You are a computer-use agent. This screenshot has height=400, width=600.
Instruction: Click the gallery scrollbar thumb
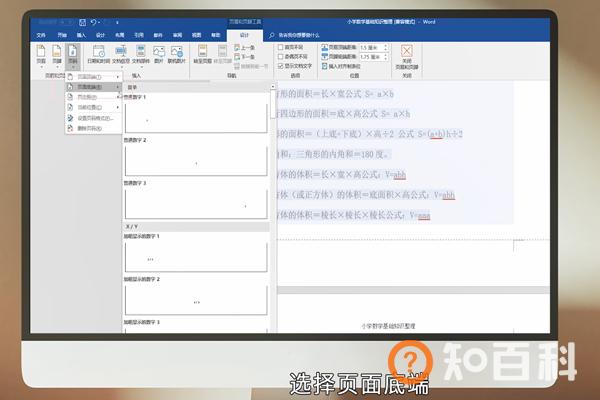pos(273,105)
